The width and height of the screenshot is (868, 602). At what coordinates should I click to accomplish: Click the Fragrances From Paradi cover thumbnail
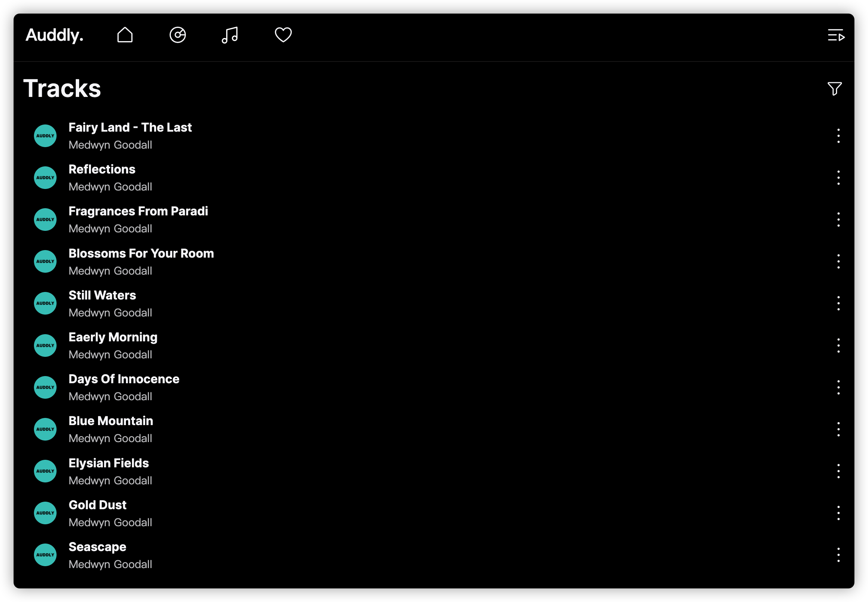tap(45, 220)
